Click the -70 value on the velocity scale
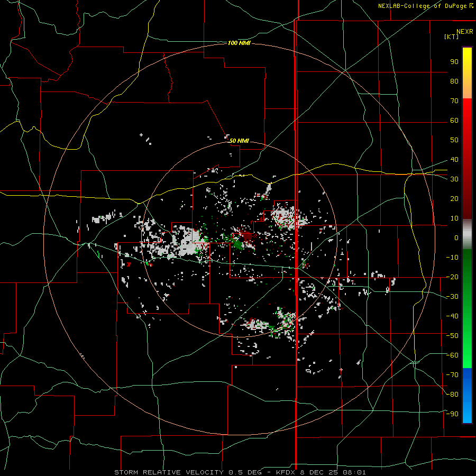The height and width of the screenshot is (476, 476). [x=452, y=374]
